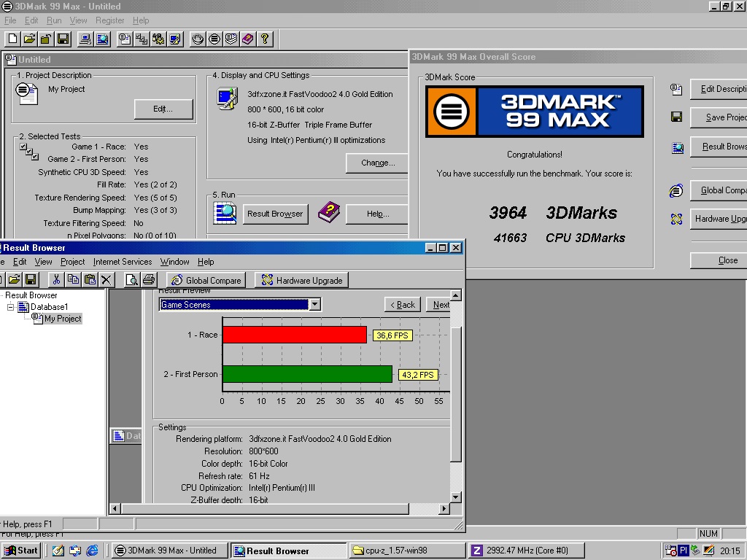This screenshot has width=747, height=560.
Task: Click Change... button in Display and CPU Settings
Action: (x=377, y=163)
